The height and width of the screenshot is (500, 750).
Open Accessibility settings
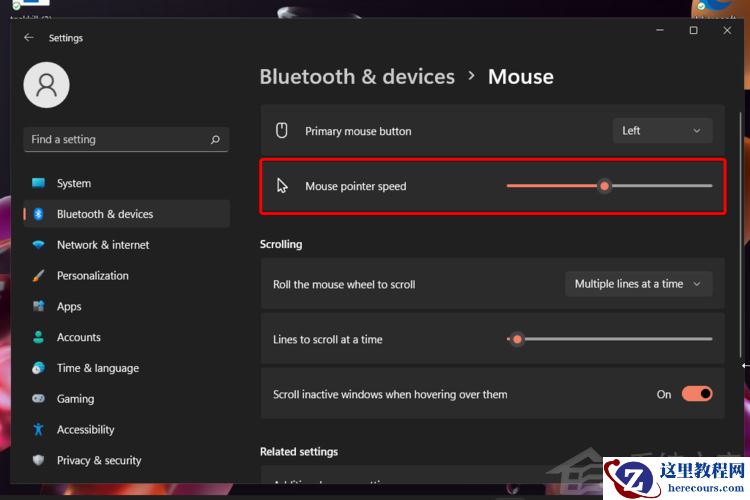coord(126,429)
